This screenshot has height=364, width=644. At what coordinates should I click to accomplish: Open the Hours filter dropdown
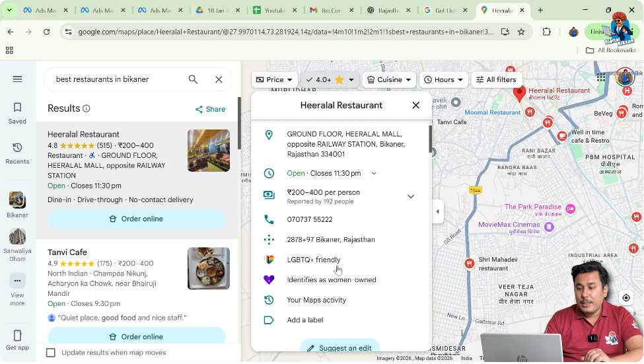tap(443, 80)
